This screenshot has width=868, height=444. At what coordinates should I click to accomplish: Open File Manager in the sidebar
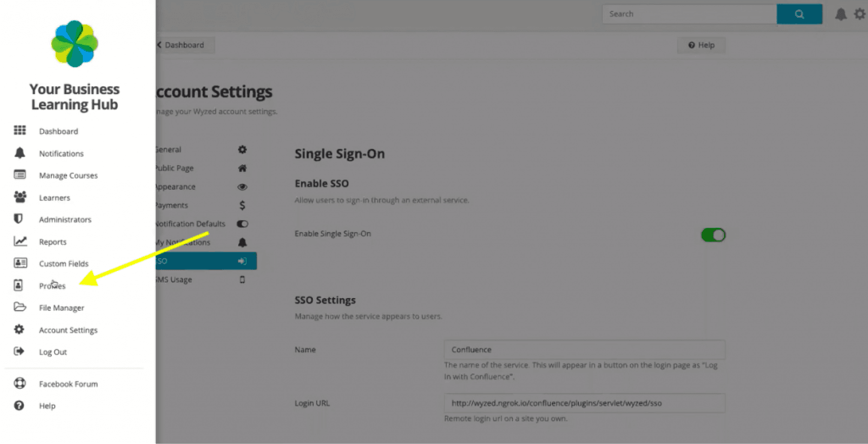click(61, 307)
